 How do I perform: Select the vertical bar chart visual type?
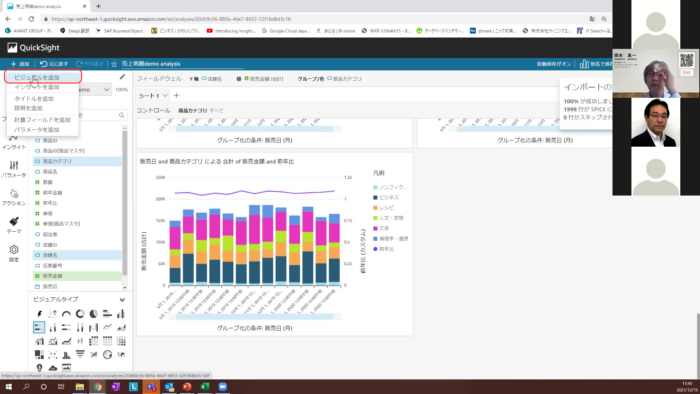(x=121, y=314)
